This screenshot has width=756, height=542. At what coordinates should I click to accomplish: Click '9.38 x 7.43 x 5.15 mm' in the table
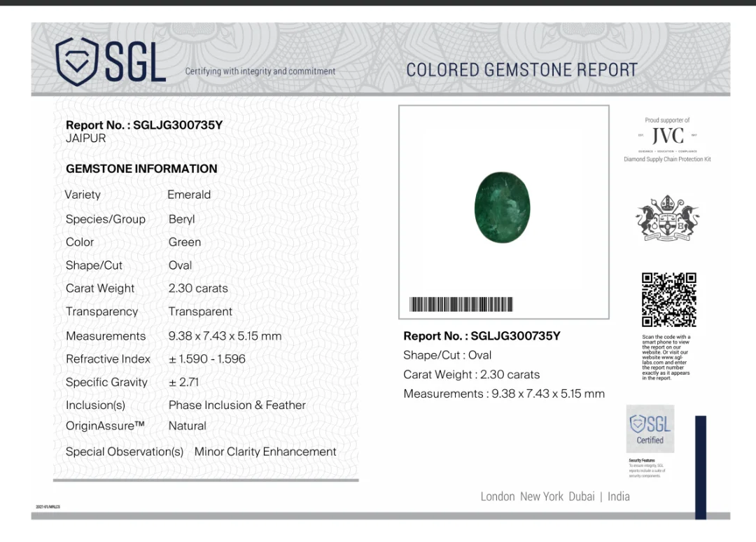[x=225, y=336]
